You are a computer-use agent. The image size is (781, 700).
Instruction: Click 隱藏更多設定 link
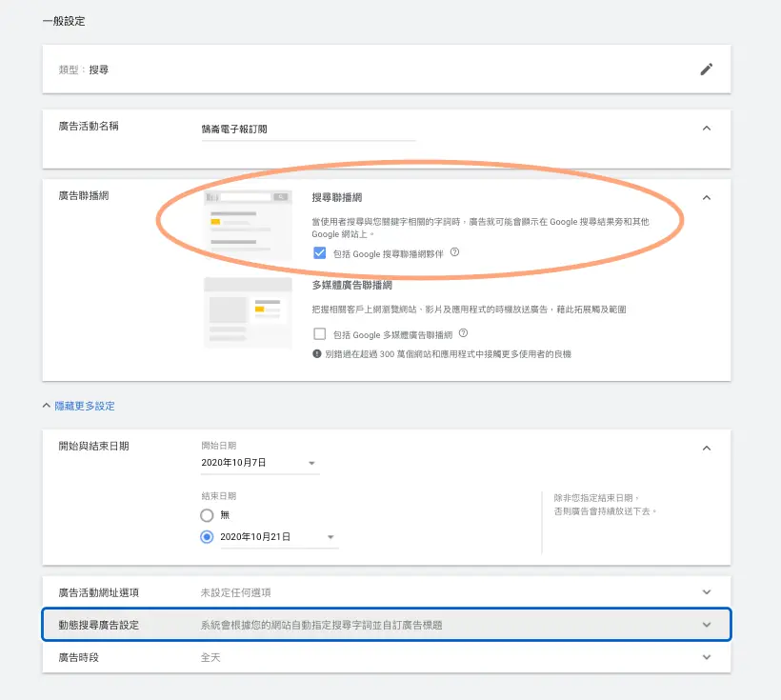pos(84,406)
